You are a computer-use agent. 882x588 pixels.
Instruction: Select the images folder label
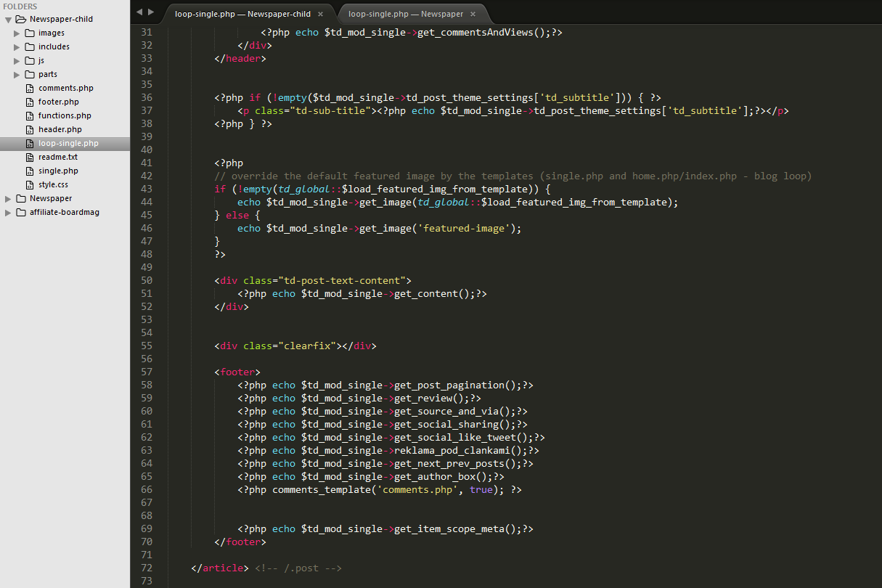pos(52,33)
